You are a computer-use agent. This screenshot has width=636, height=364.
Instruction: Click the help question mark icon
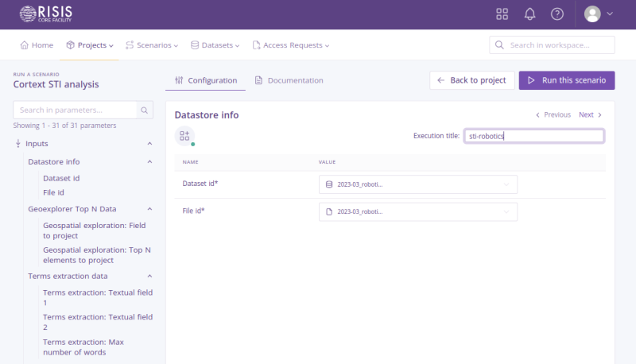pos(557,14)
